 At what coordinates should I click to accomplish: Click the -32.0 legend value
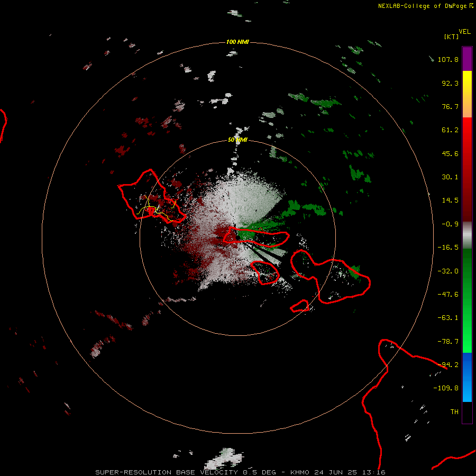tap(448, 271)
